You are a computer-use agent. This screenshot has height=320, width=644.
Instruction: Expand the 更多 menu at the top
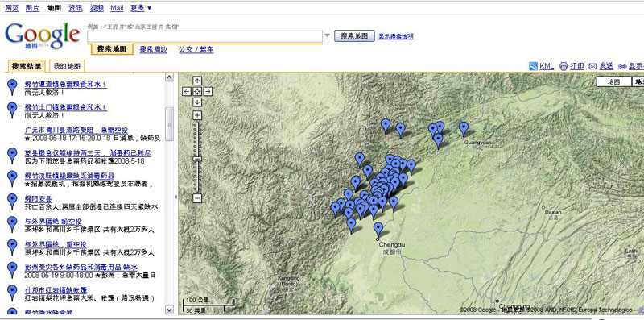click(x=141, y=8)
